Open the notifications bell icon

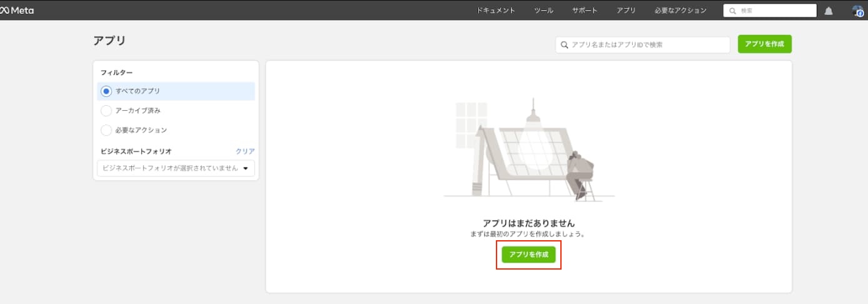(829, 11)
